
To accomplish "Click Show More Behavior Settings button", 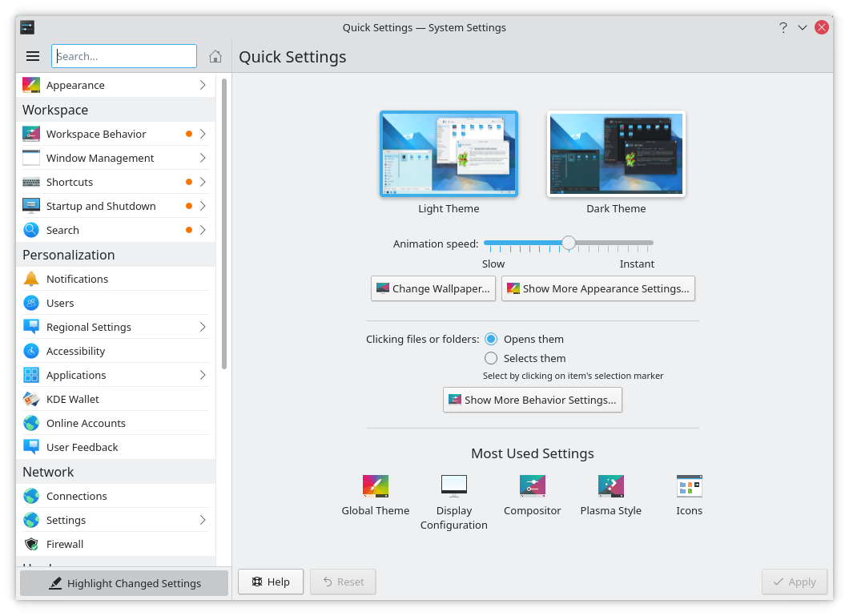I will tap(532, 400).
